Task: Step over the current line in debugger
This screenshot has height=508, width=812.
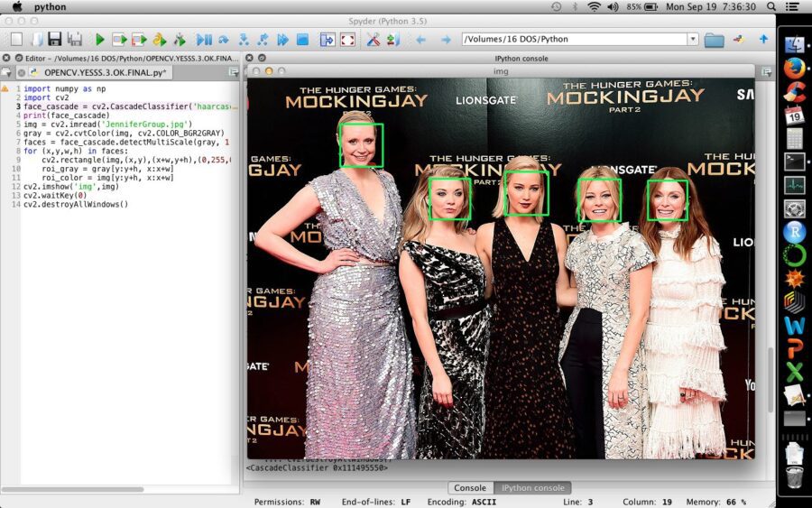Action: click(x=224, y=40)
